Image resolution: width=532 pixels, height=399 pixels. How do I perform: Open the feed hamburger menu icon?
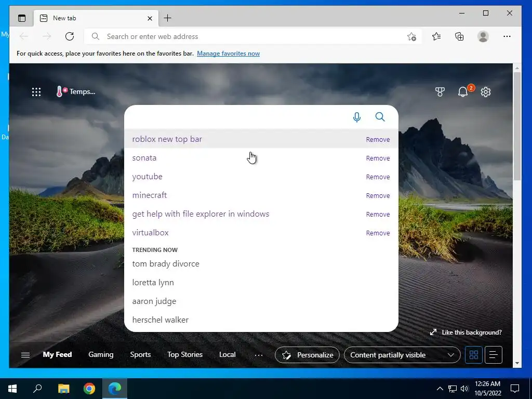click(x=25, y=355)
